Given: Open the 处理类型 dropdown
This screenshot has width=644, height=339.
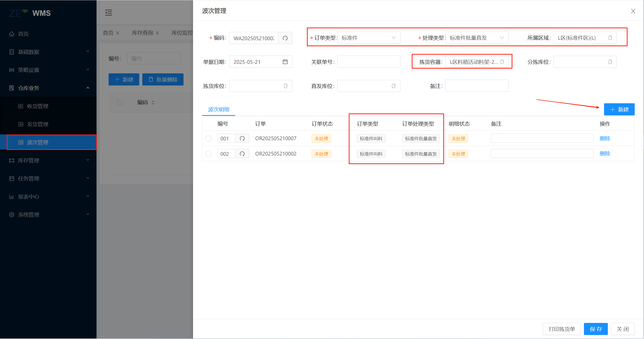Looking at the screenshot, I should 477,38.
